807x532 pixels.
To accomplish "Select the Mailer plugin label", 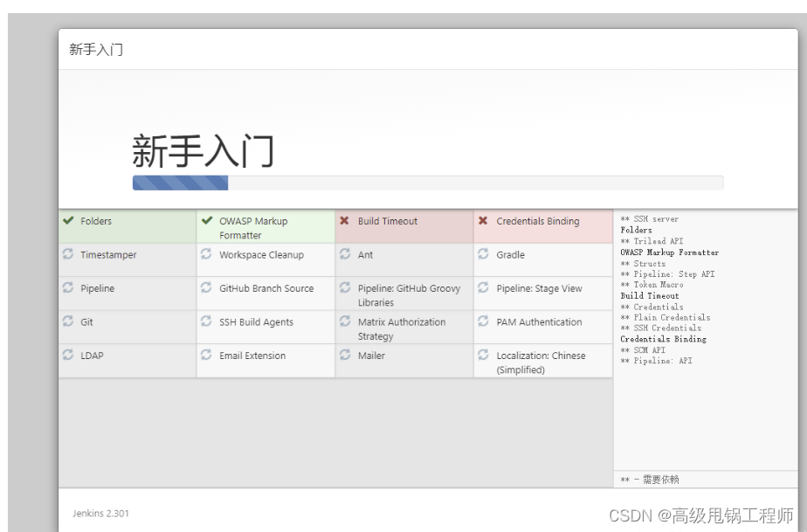I will click(x=371, y=356).
